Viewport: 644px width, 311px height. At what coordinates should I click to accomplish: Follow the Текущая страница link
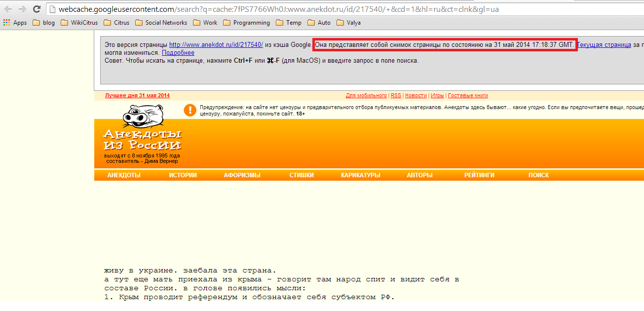[x=604, y=45]
